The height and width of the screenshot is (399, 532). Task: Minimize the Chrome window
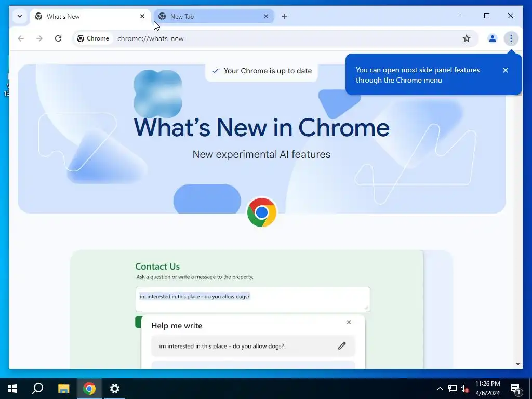coord(463,16)
